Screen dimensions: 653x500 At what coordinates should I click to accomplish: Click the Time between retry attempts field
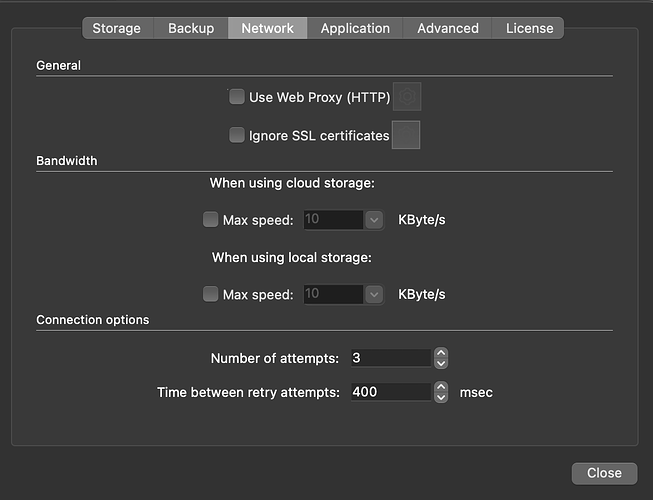pyautogui.click(x=390, y=392)
